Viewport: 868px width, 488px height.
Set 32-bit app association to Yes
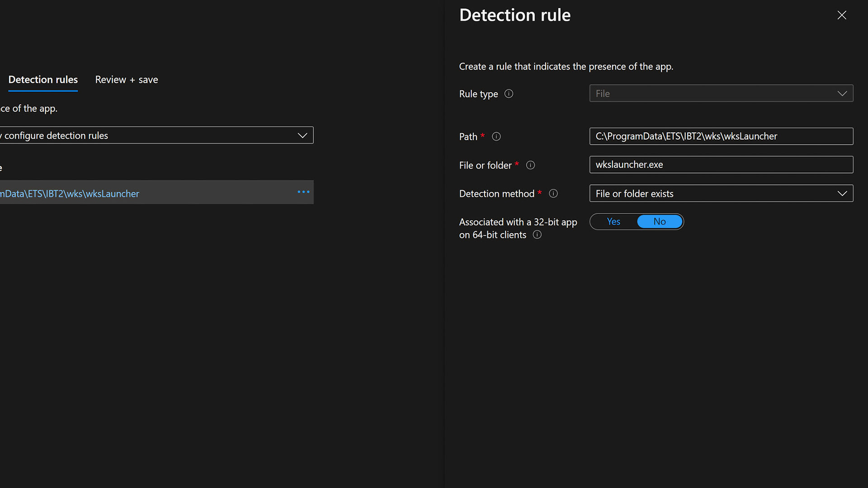point(613,221)
